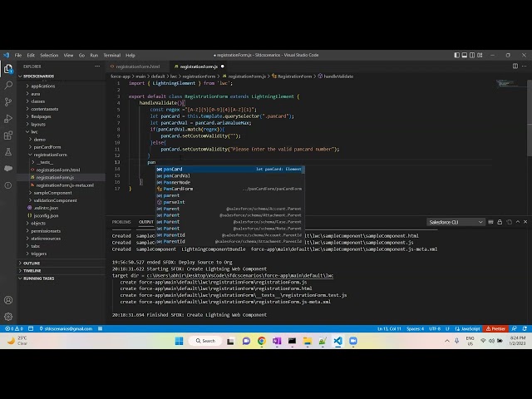Open the Manage gear icon
532x399 pixels.
[x=8, y=317]
